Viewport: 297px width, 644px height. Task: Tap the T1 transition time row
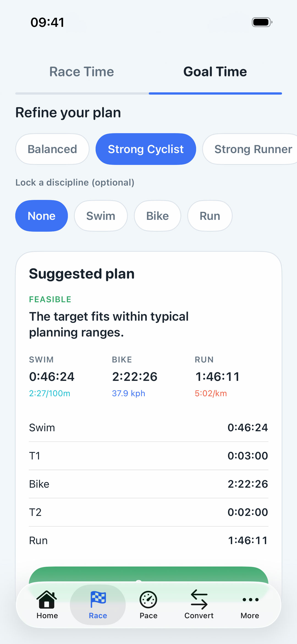click(148, 456)
